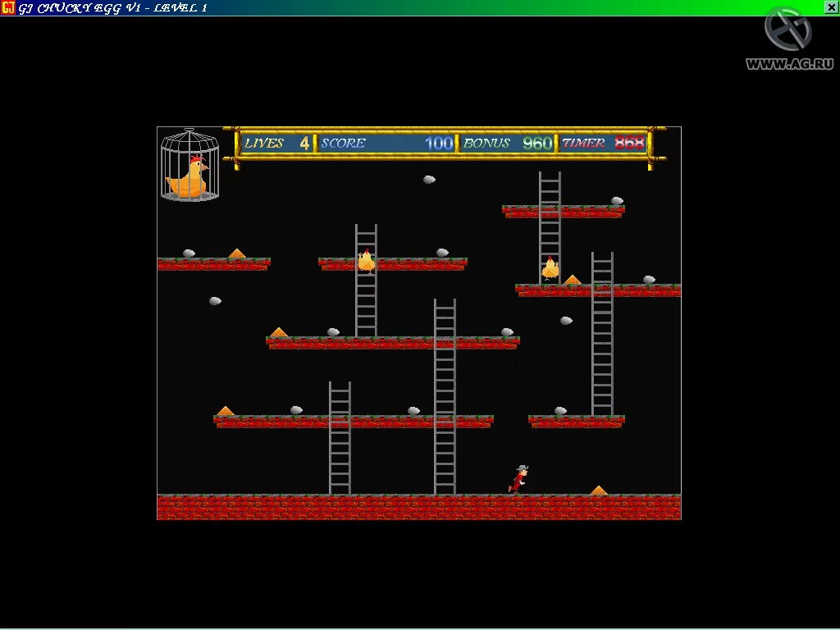Click the egg right of the hen's ladder
840x630 pixels.
coord(442,253)
